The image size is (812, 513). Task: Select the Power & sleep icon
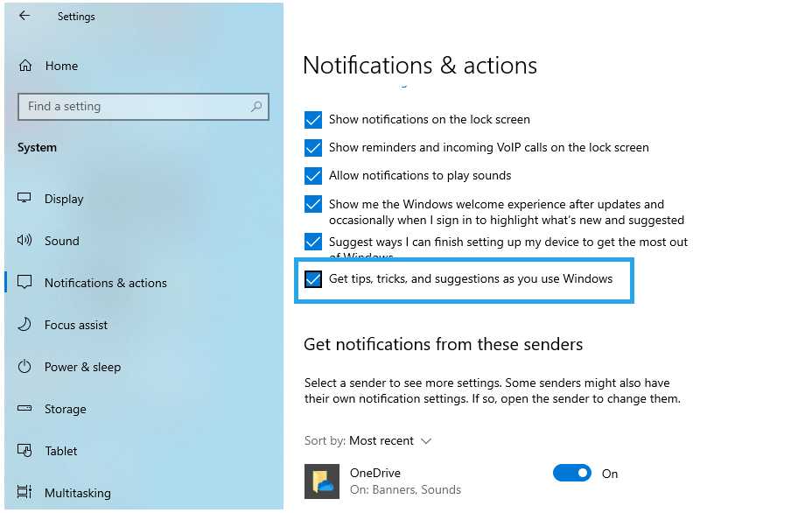[26, 367]
